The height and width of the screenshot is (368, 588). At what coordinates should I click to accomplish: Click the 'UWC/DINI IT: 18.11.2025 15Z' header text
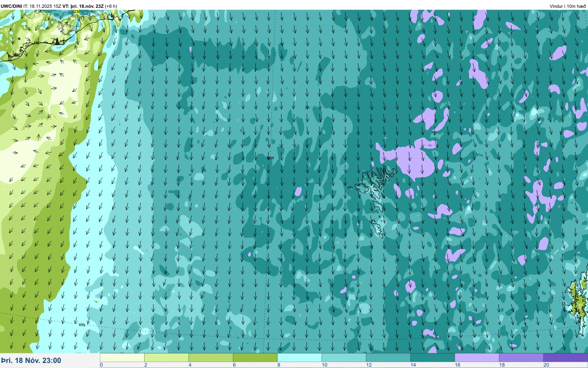point(31,6)
